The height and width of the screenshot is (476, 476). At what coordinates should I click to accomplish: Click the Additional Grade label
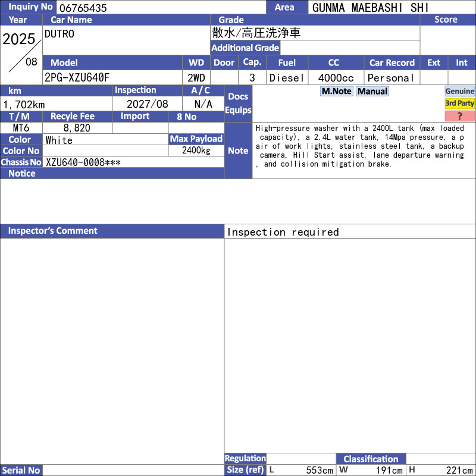click(245, 48)
